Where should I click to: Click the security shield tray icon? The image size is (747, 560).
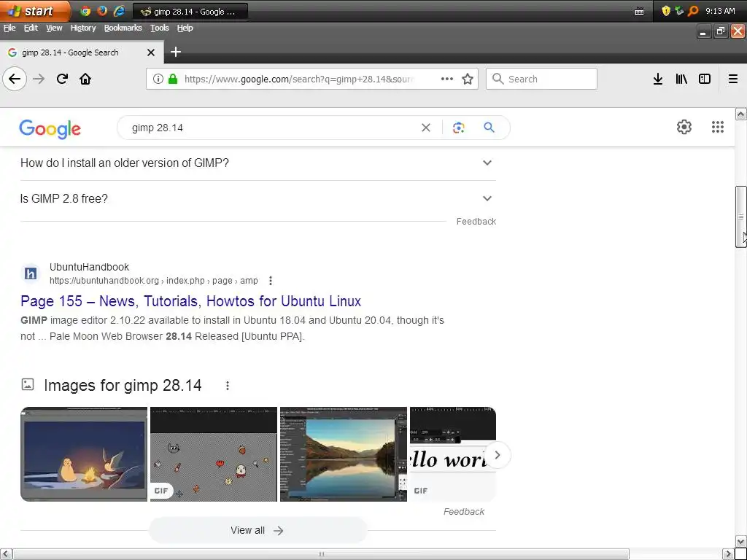666,11
